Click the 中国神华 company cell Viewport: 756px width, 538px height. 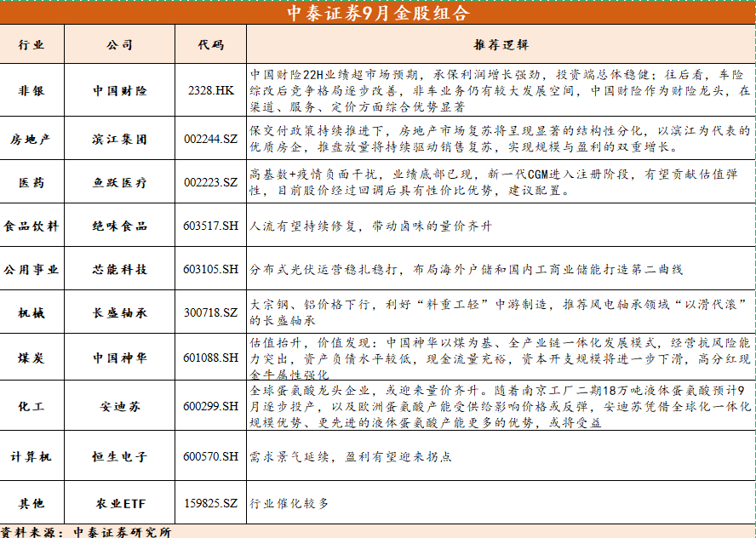click(119, 358)
